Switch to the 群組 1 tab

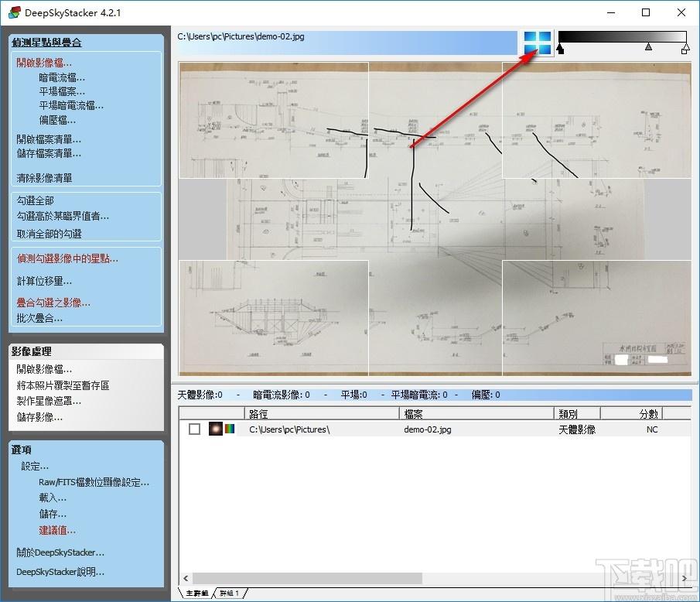coord(230,593)
